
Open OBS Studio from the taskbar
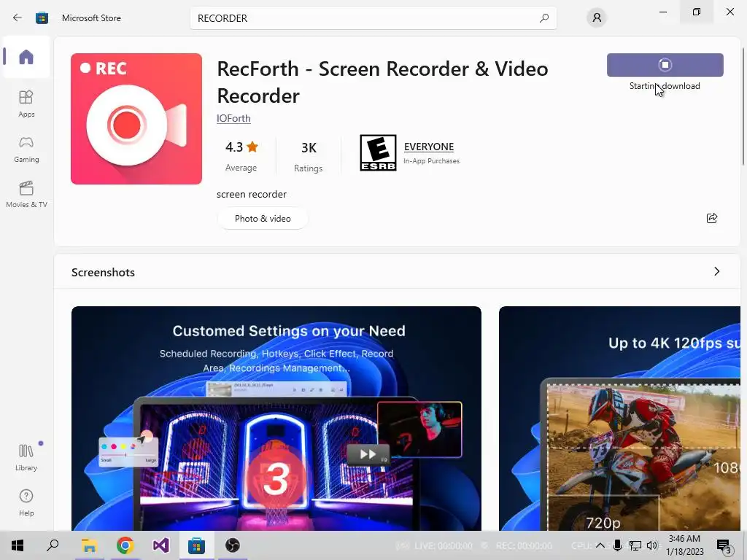click(232, 545)
